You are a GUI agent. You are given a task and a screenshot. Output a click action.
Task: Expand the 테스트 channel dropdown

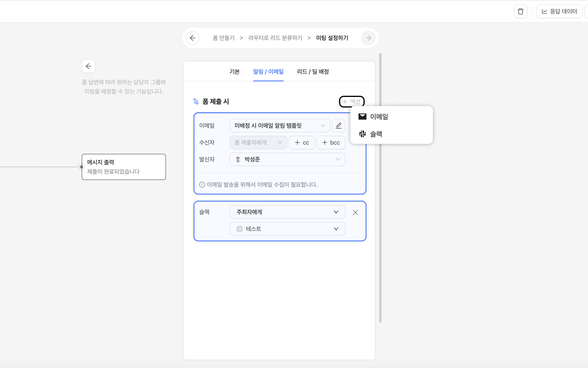[x=287, y=229]
